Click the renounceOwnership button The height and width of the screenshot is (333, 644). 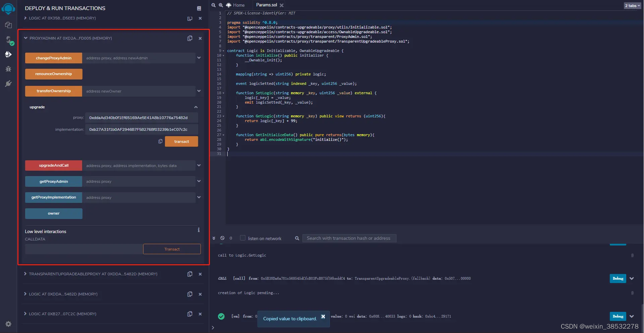point(54,74)
